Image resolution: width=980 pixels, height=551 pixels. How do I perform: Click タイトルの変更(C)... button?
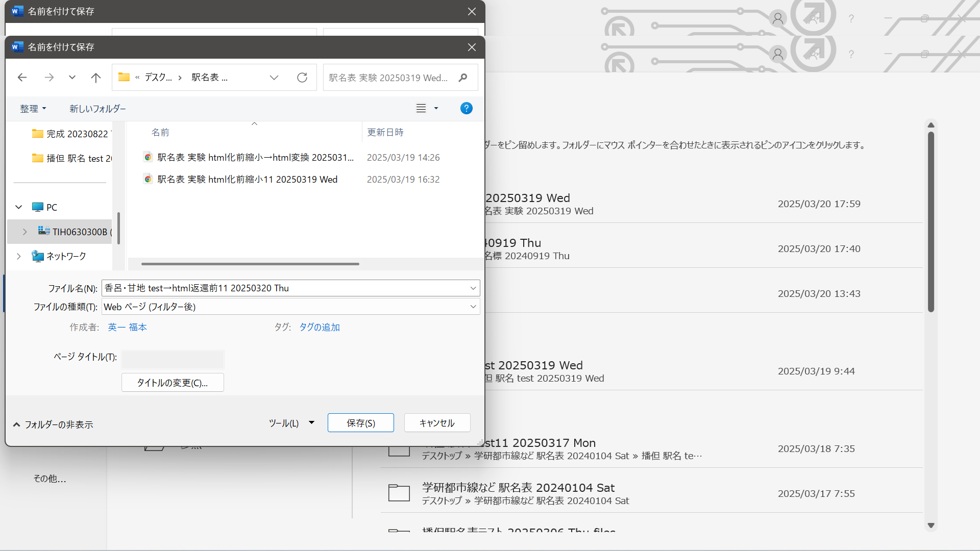coord(173,383)
